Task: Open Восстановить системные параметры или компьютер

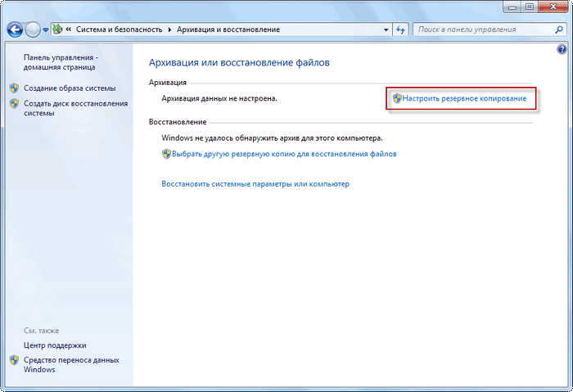Action: tap(255, 184)
